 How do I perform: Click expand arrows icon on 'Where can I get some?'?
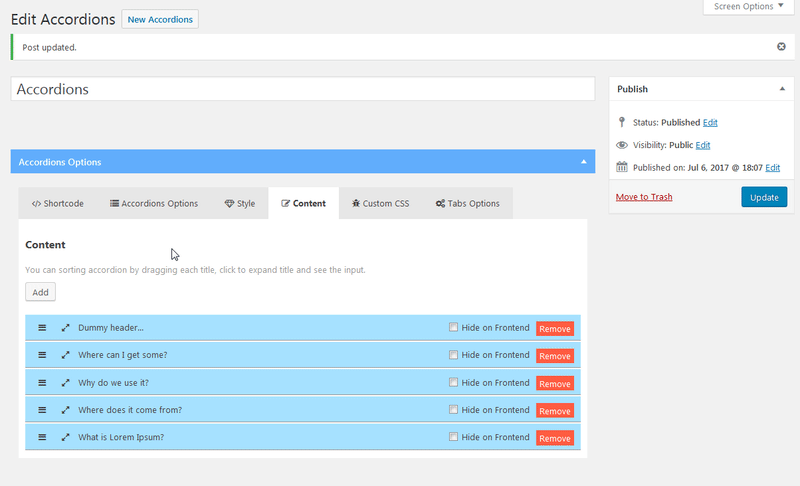(x=65, y=355)
